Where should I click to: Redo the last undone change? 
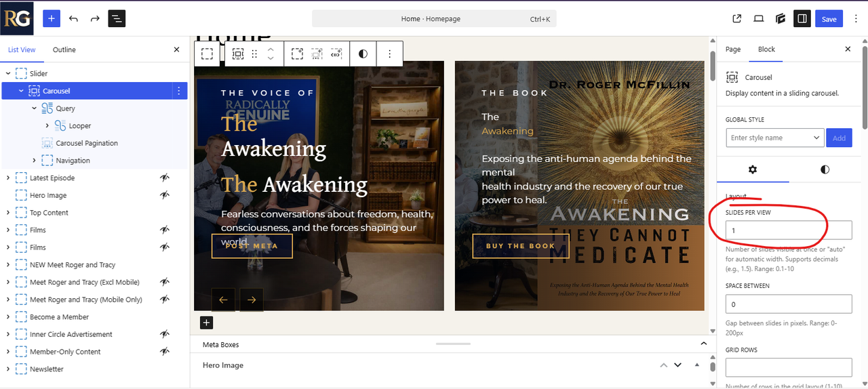(x=95, y=18)
